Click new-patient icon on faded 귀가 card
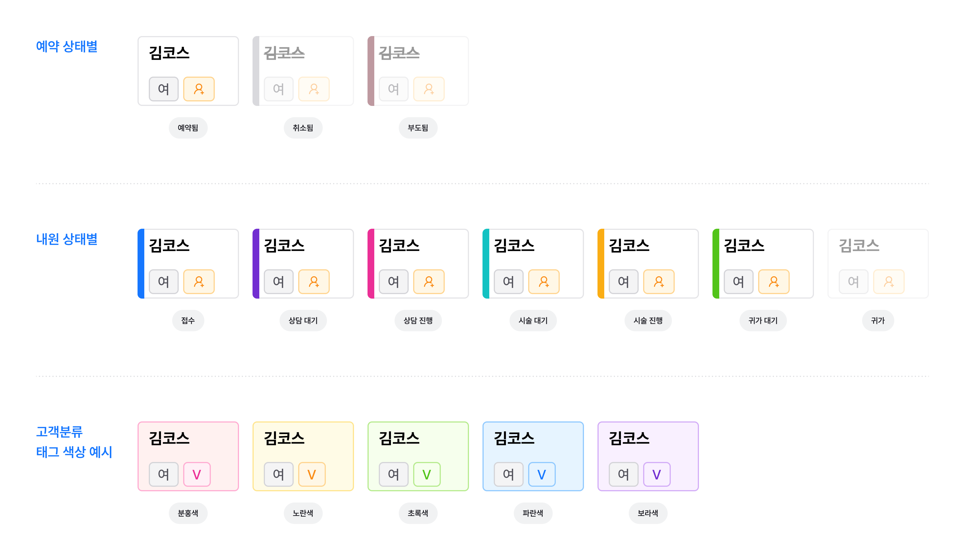The image size is (965, 560). tap(888, 282)
